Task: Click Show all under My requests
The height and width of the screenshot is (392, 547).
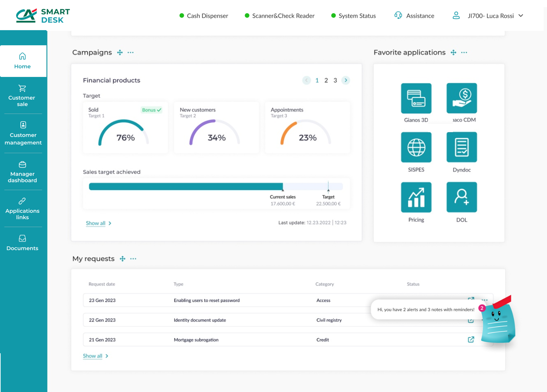Action: pos(93,356)
